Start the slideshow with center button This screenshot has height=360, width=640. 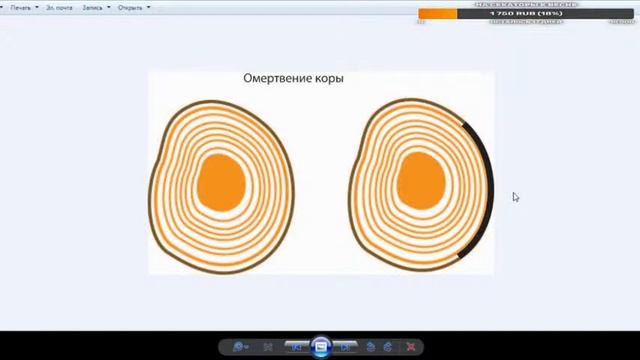coord(321,347)
